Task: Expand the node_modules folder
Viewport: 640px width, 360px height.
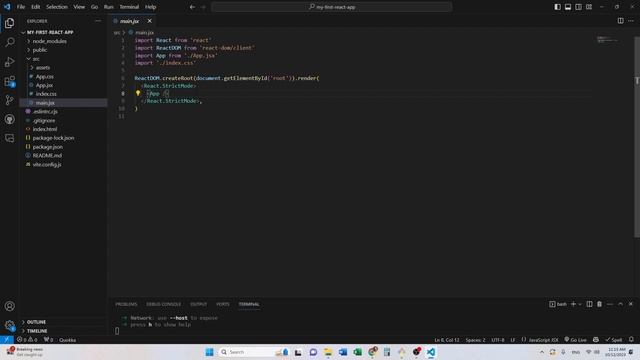Action: point(49,41)
